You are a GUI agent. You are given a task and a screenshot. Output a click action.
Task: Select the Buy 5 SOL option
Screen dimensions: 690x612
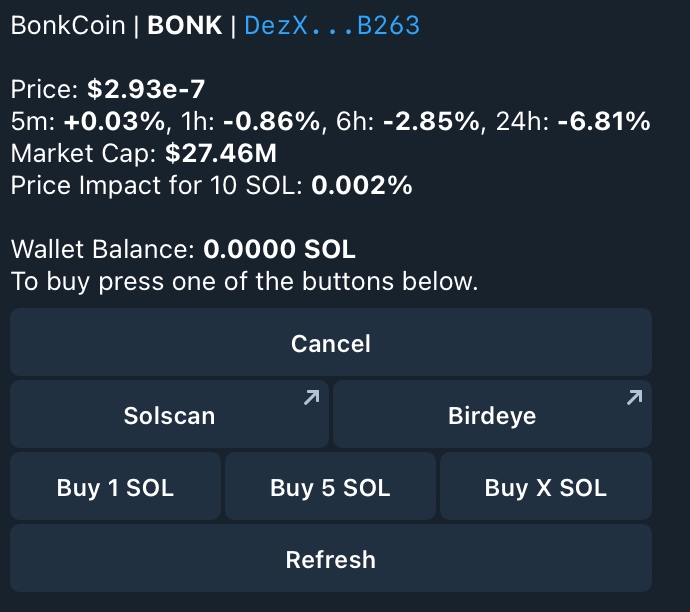[x=330, y=488]
